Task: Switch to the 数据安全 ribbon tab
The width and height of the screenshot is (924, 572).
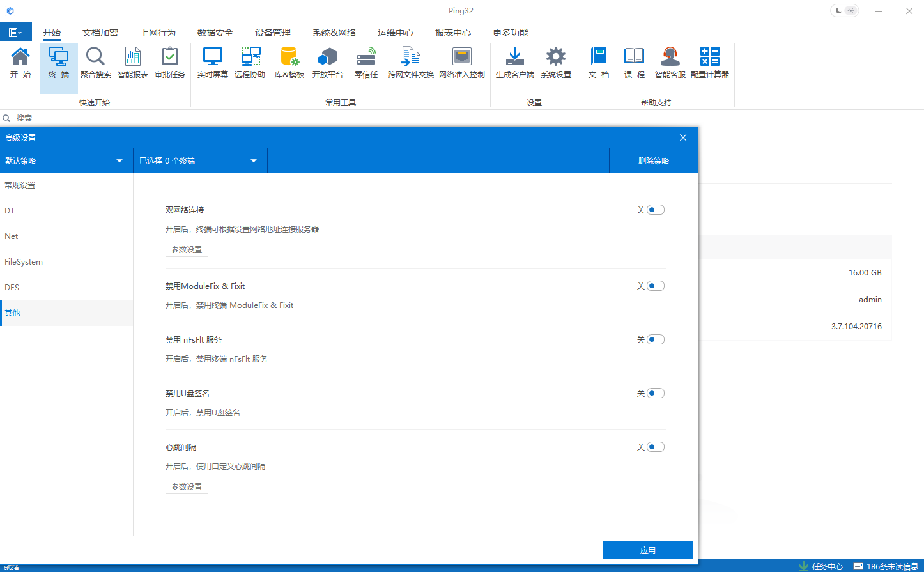Action: pos(215,33)
